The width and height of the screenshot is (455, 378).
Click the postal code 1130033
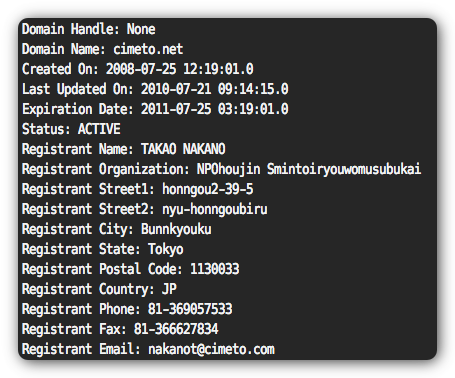215,269
